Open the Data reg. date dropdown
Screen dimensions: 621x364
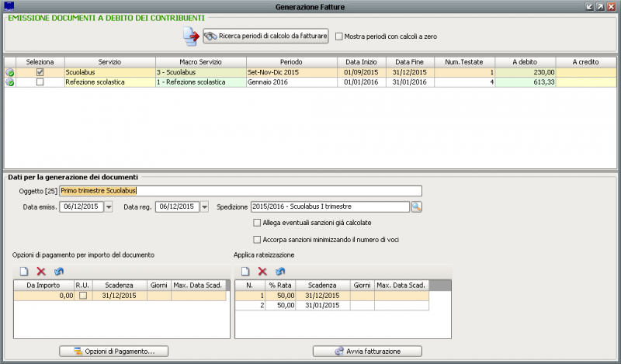pos(205,206)
